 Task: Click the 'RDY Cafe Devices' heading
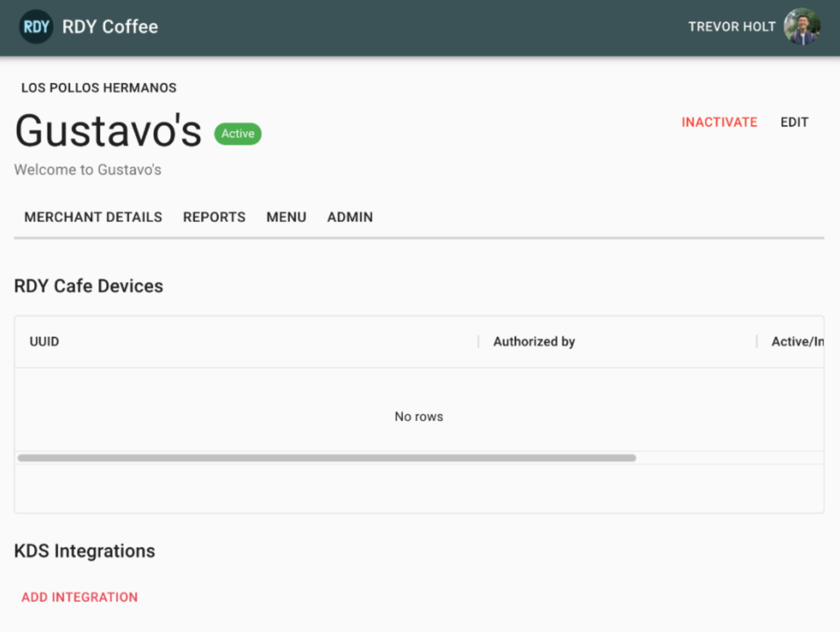89,286
